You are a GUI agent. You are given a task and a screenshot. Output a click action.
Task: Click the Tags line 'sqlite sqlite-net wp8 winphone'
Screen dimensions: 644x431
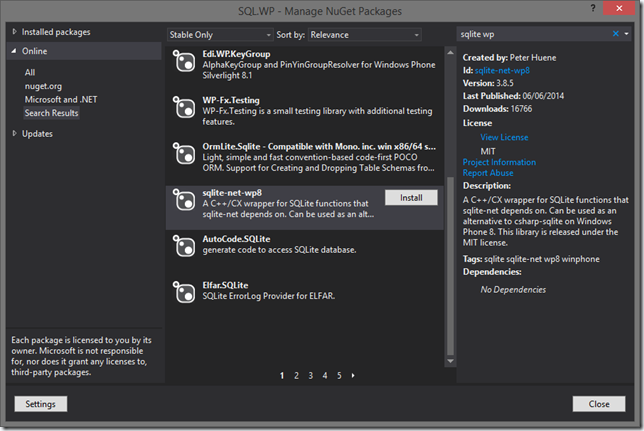coord(531,259)
